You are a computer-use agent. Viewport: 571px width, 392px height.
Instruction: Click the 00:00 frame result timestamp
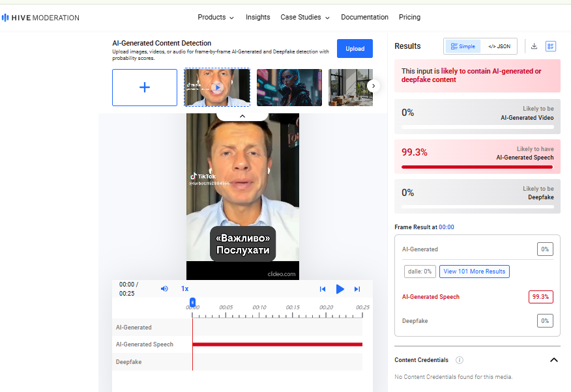(x=446, y=227)
